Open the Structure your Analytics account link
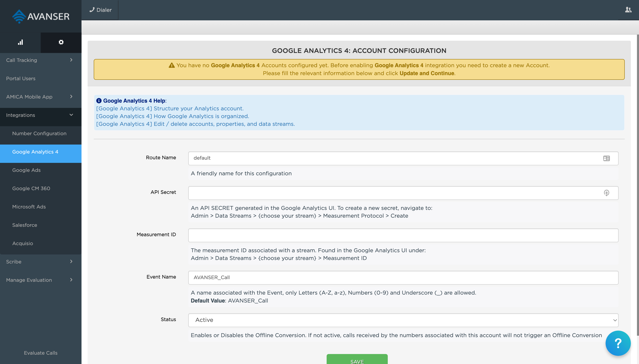This screenshot has width=639, height=364. 170,109
